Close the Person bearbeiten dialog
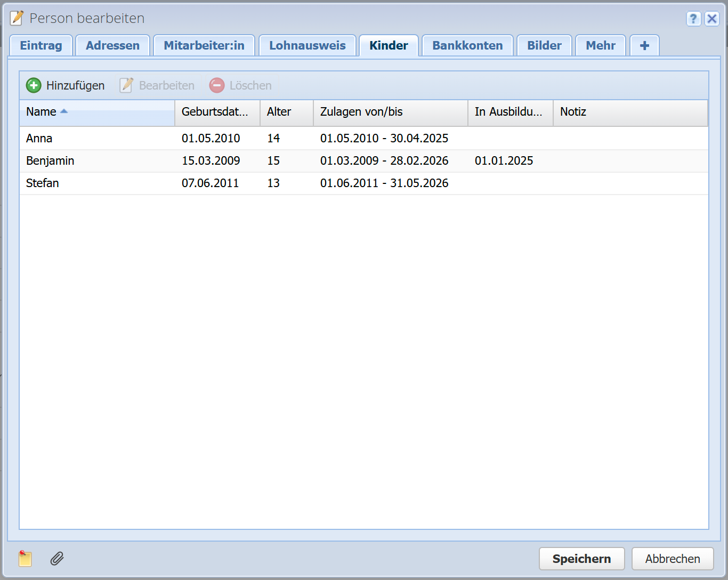 click(711, 19)
